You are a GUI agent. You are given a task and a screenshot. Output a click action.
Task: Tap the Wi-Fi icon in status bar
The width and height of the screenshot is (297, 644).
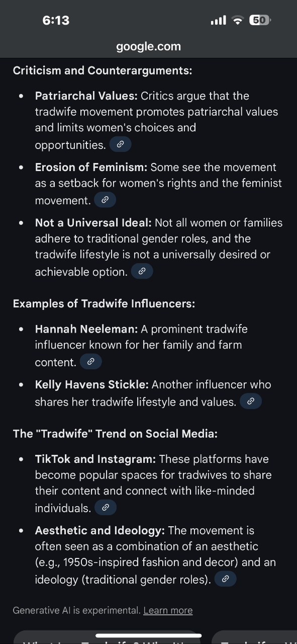237,21
